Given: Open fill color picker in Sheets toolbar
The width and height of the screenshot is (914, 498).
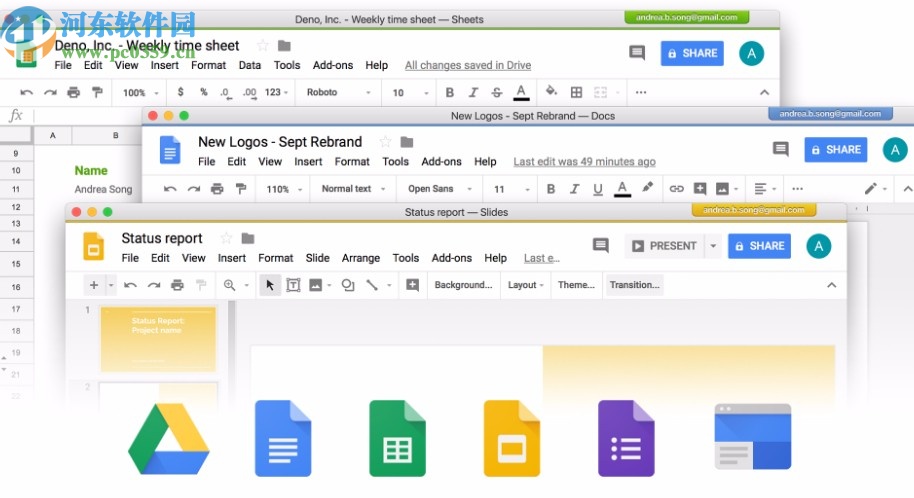Looking at the screenshot, I should click(551, 92).
